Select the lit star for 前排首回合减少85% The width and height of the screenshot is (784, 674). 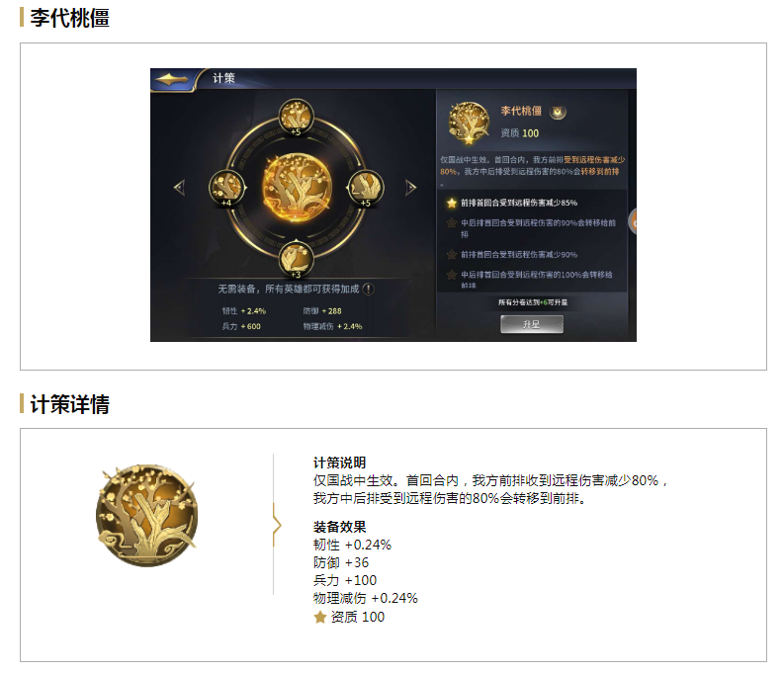click(452, 203)
